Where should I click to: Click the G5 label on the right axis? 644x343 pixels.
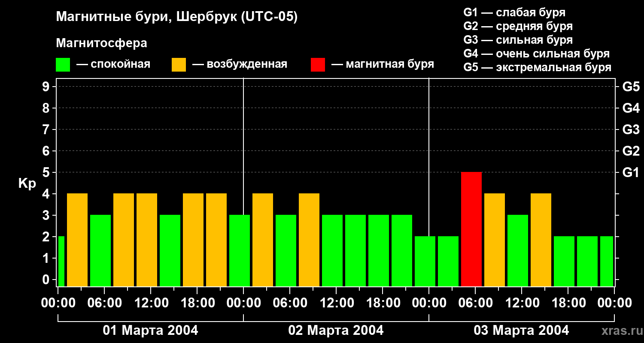[x=631, y=87]
